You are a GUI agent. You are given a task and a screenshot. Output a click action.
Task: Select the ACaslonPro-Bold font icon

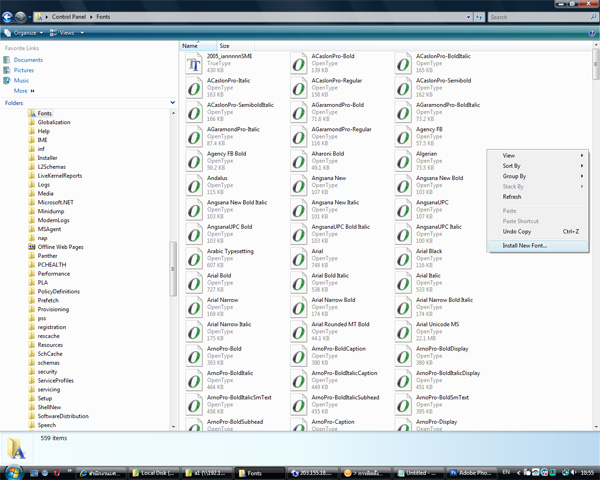pyautogui.click(x=298, y=63)
